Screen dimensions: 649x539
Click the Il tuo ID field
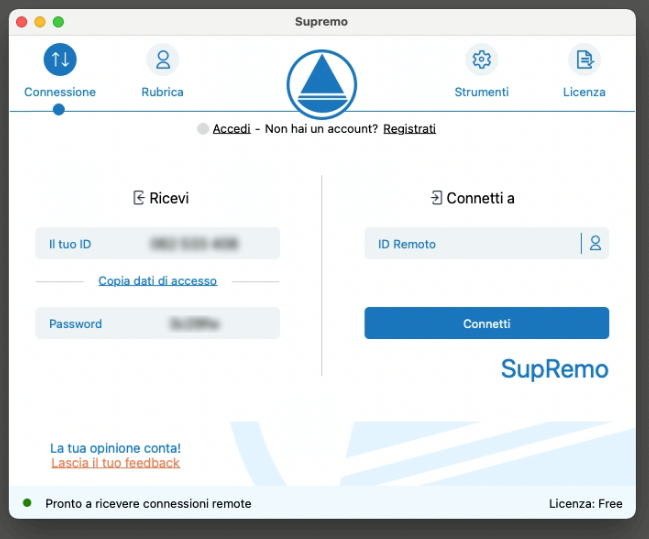[x=158, y=243]
